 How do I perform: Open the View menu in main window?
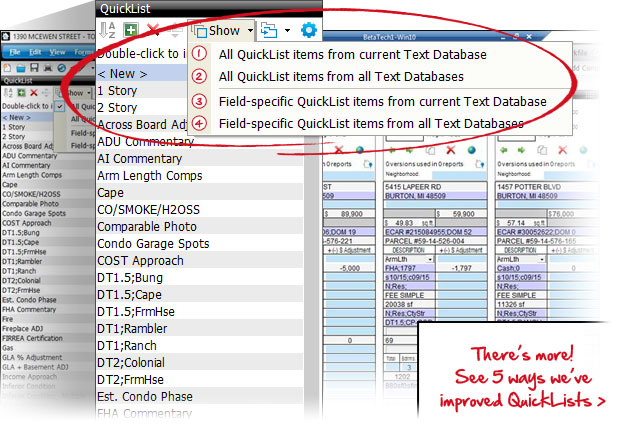click(57, 52)
